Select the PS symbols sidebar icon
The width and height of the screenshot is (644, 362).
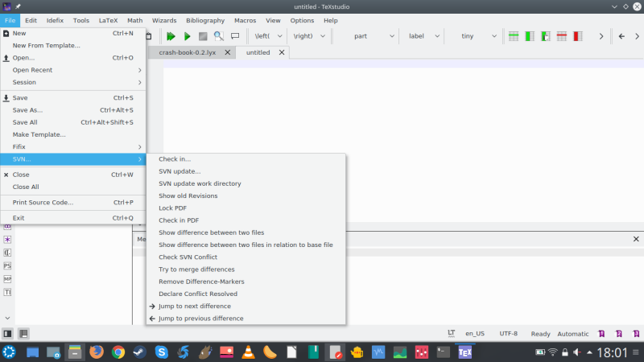point(7,265)
